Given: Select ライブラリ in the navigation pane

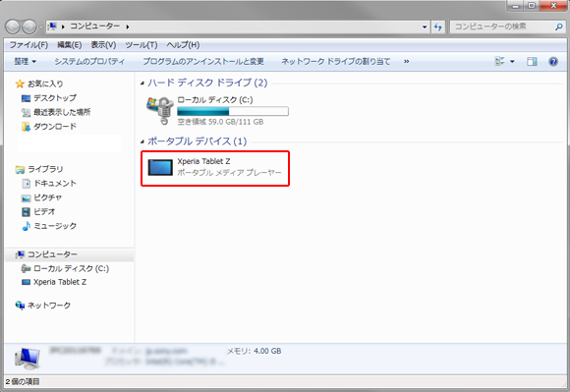Looking at the screenshot, I should [x=45, y=169].
